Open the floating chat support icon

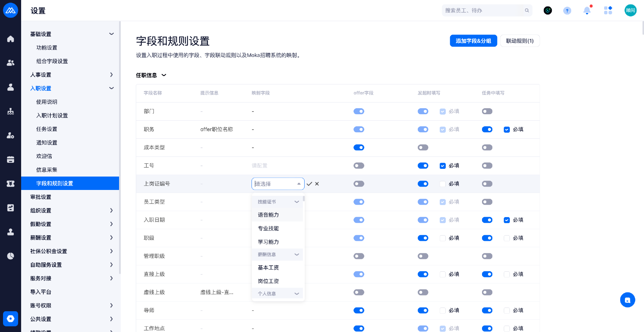(x=627, y=300)
